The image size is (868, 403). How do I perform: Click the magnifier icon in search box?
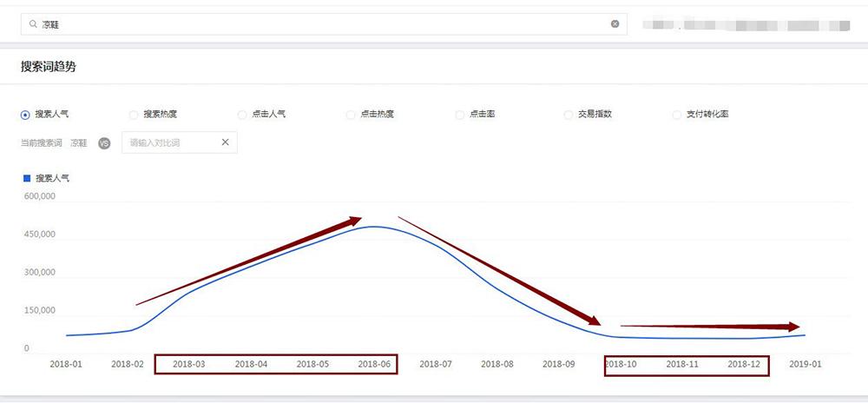33,24
